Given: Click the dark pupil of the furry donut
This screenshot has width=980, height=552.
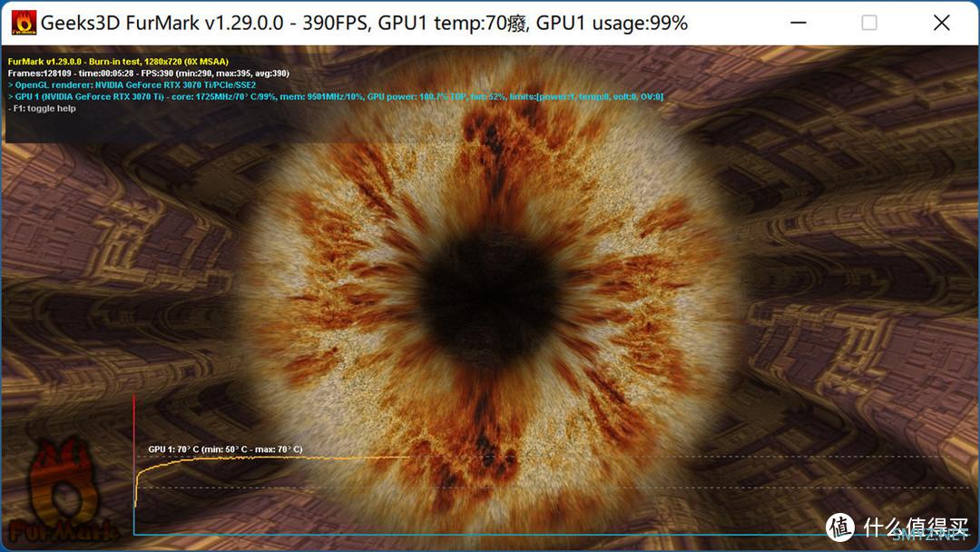Looking at the screenshot, I should pos(490,301).
